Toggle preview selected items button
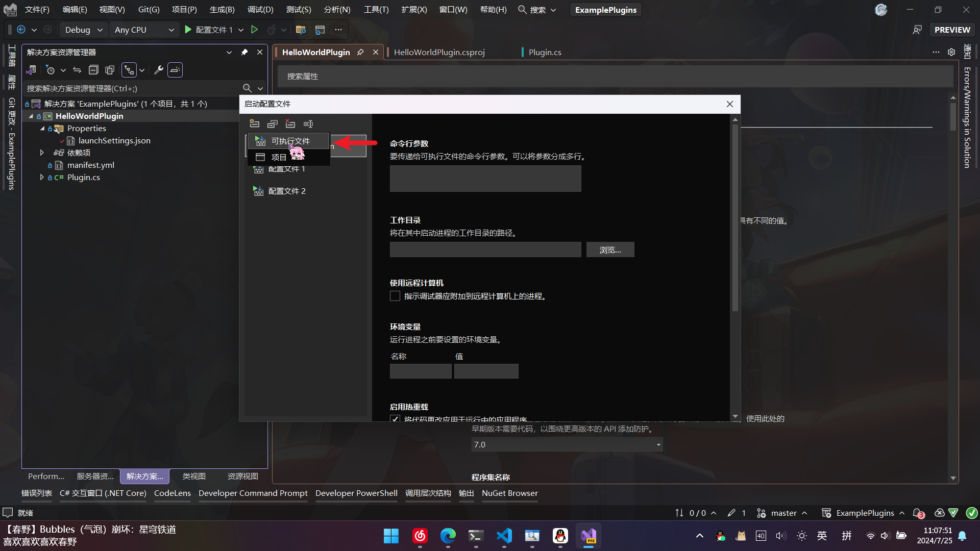980x551 pixels. click(x=175, y=70)
